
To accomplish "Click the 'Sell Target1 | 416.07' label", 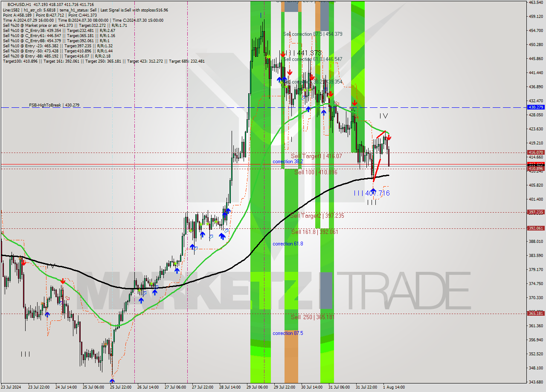I will click(x=317, y=156).
